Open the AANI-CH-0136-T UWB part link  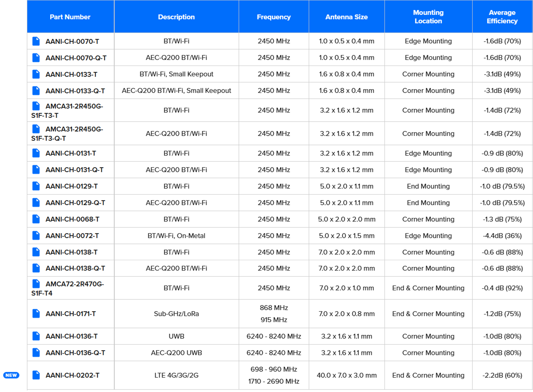pos(72,336)
